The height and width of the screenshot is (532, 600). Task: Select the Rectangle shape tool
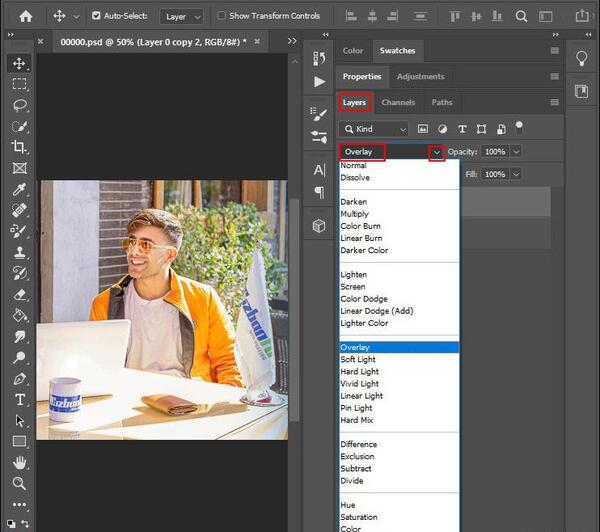pyautogui.click(x=19, y=441)
